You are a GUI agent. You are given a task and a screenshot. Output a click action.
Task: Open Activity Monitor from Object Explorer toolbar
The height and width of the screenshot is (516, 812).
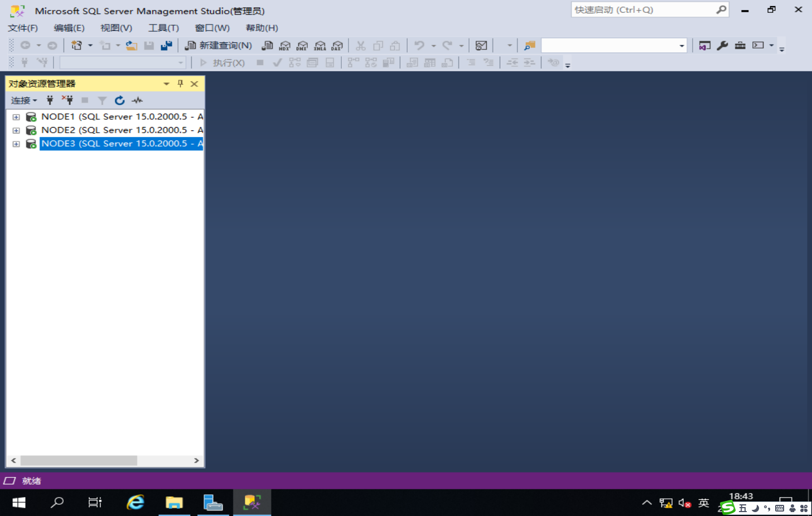137,100
